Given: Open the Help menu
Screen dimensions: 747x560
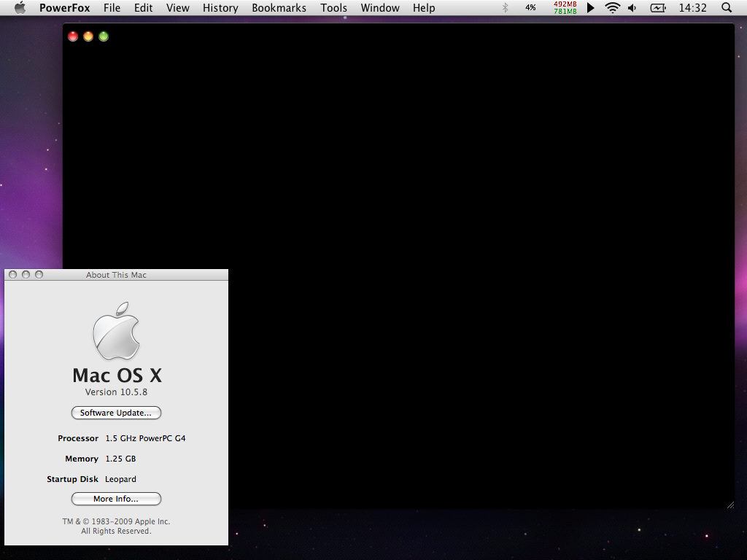Looking at the screenshot, I should 424,8.
